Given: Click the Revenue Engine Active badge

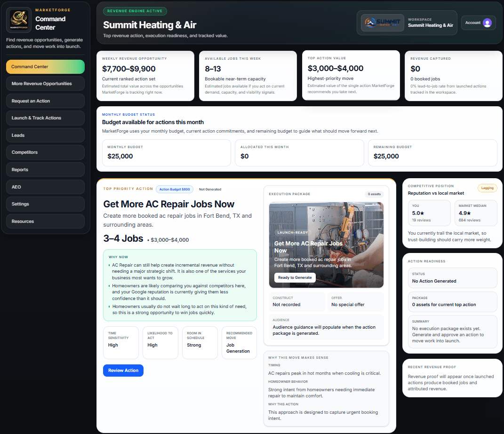Looking at the screenshot, I should pos(135,11).
